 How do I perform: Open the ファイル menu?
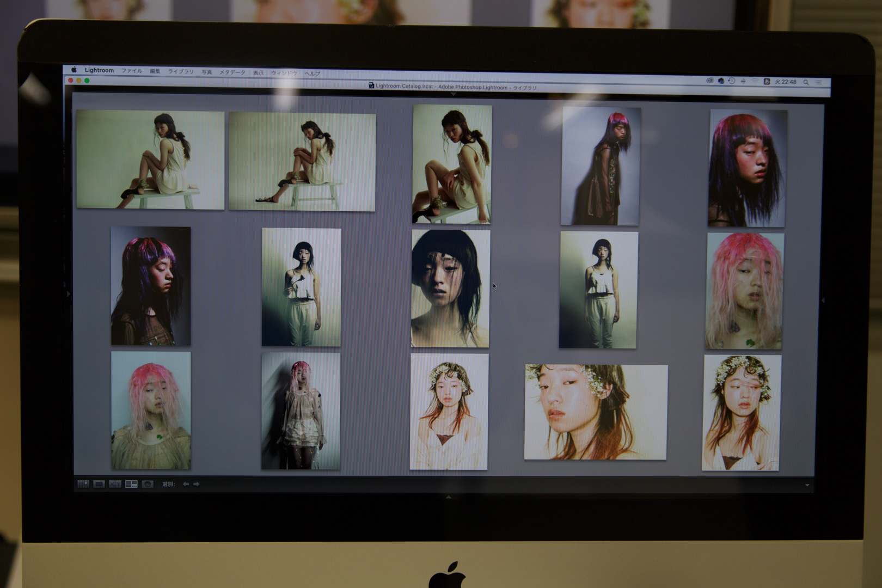[x=132, y=71]
